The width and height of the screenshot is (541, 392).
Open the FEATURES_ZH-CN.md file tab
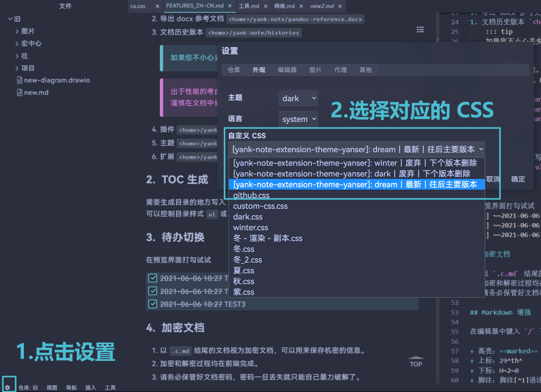(195, 6)
